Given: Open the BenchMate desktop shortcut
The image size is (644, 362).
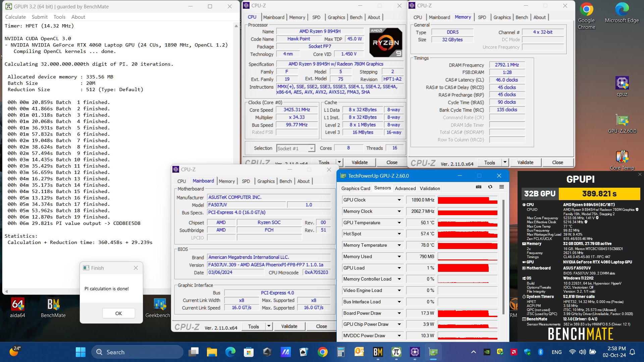Looking at the screenshot, I should [x=53, y=307].
